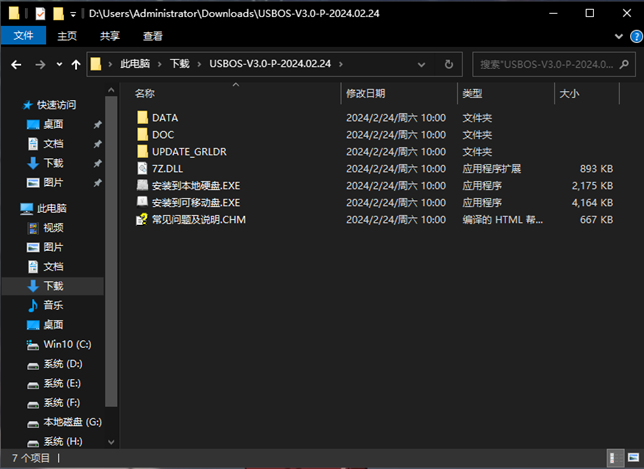Open the UPDATE_GRLDR folder entry
The width and height of the screenshot is (644, 469).
(188, 151)
